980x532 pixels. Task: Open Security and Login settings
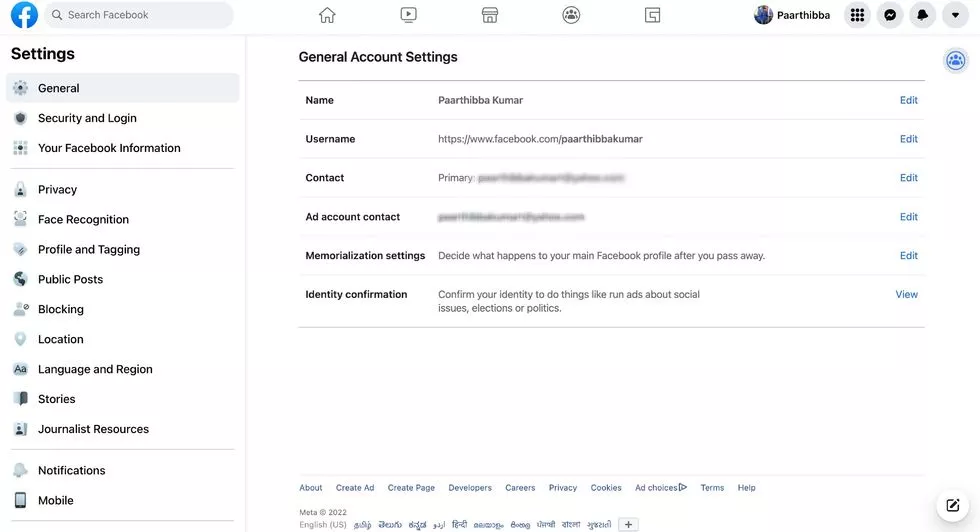coord(122,118)
